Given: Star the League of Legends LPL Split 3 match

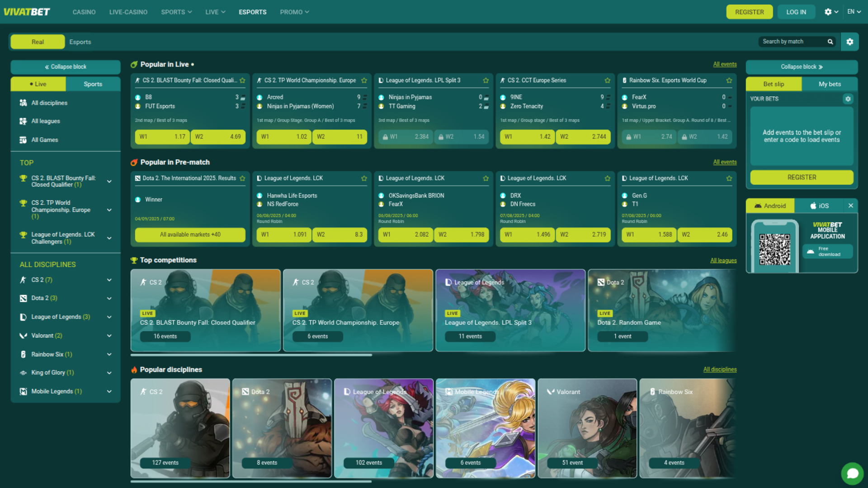Looking at the screenshot, I should (486, 80).
